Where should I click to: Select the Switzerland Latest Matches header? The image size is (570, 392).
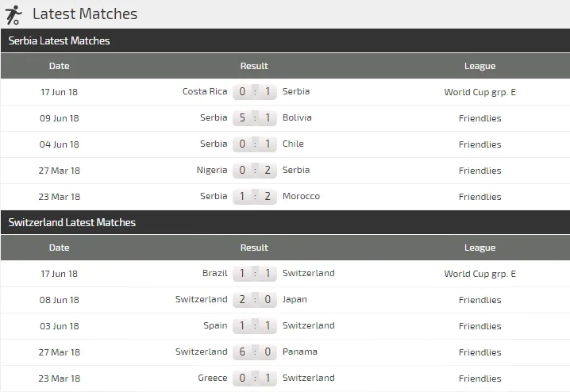click(72, 222)
